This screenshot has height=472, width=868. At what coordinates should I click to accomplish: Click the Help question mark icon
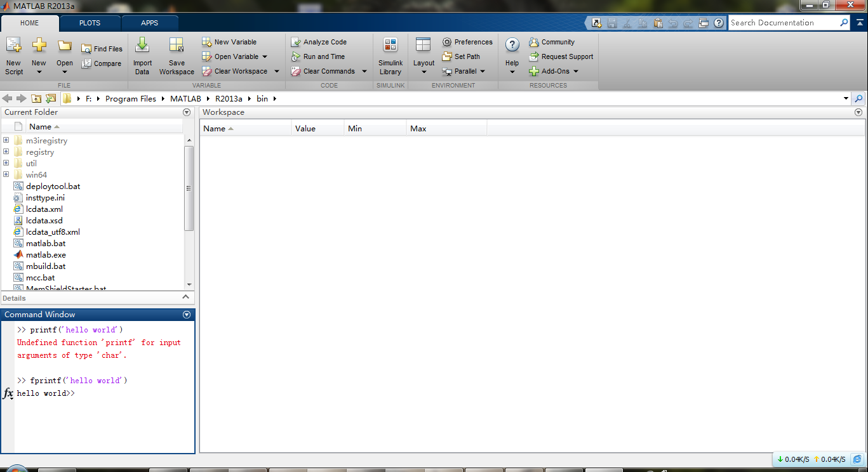tap(512, 45)
